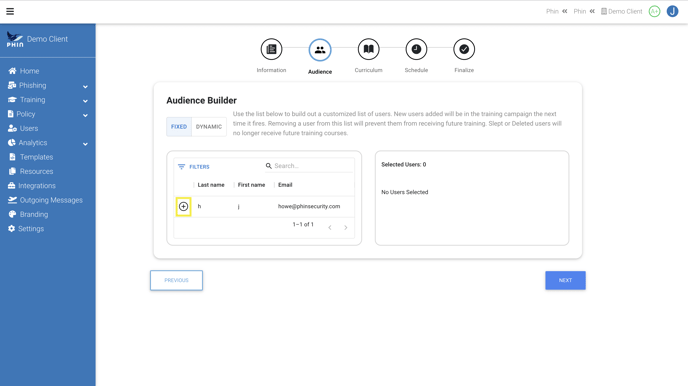This screenshot has width=688, height=386.
Task: Expand the Phishing chevron
Action: 85,86
